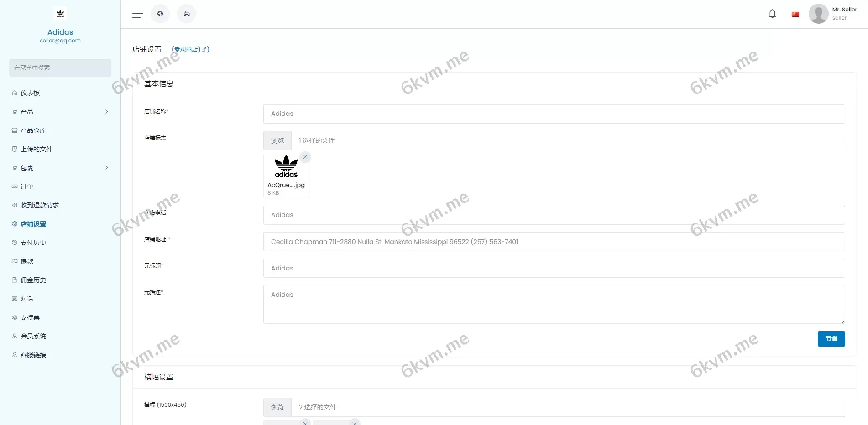This screenshot has width=868, height=425.
Task: Remove the adidas logo file thumbnail
Action: [x=305, y=157]
